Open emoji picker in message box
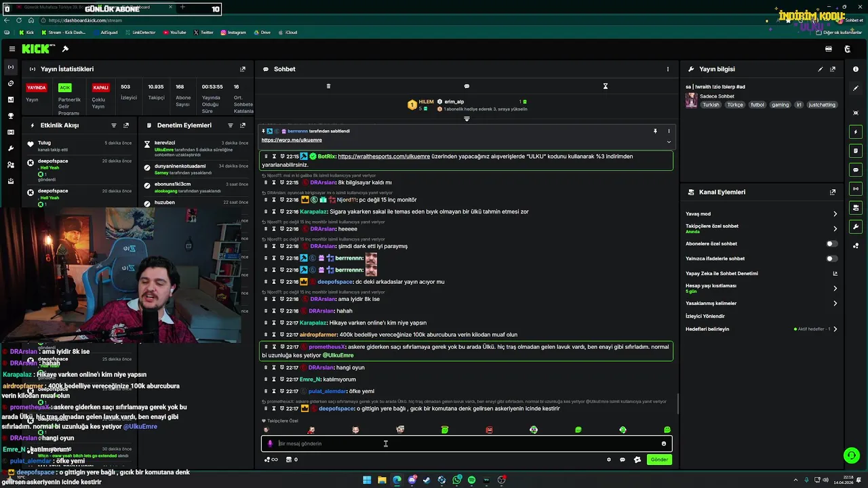The width and height of the screenshot is (868, 488). pos(663,443)
